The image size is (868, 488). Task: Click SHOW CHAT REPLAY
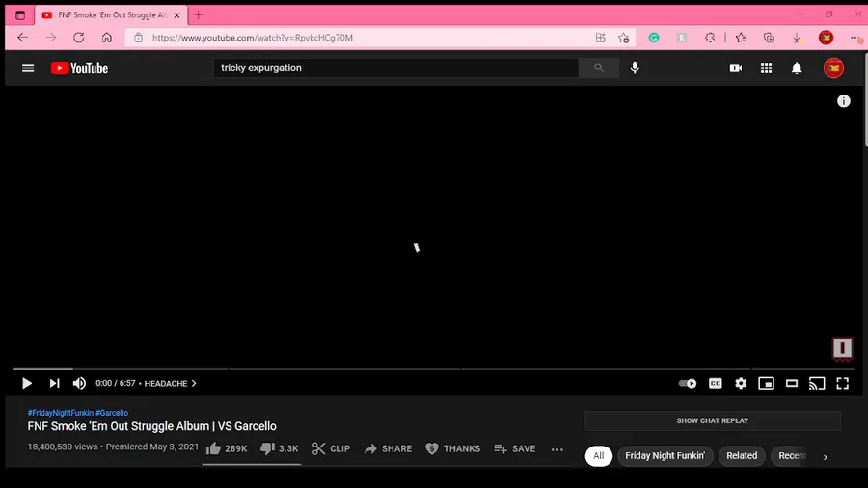click(713, 420)
